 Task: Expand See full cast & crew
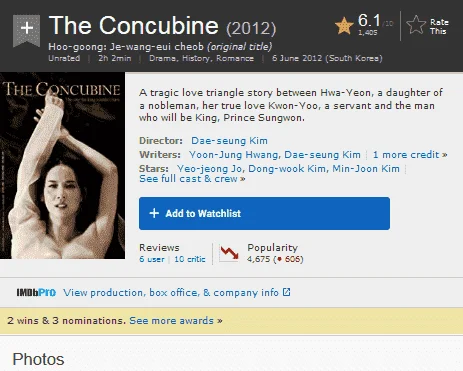point(192,179)
